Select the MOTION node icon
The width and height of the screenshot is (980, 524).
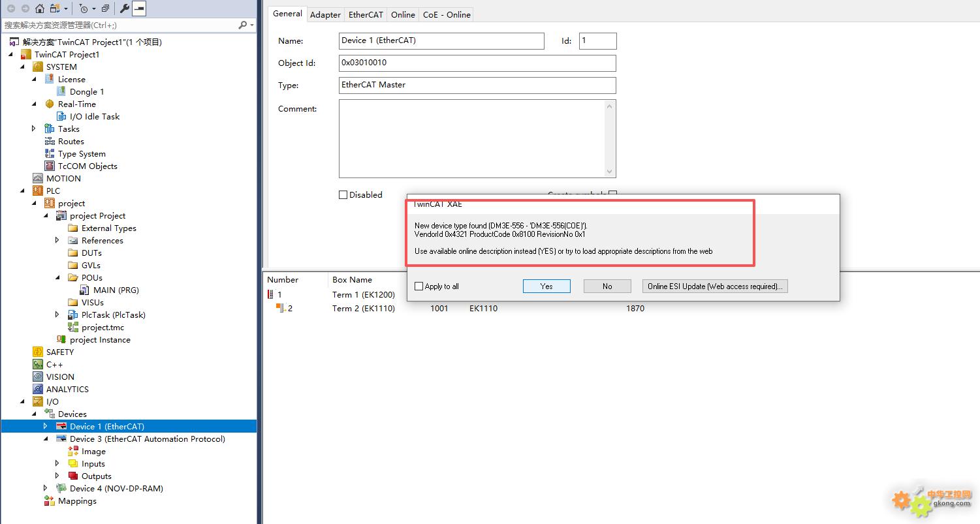click(38, 178)
